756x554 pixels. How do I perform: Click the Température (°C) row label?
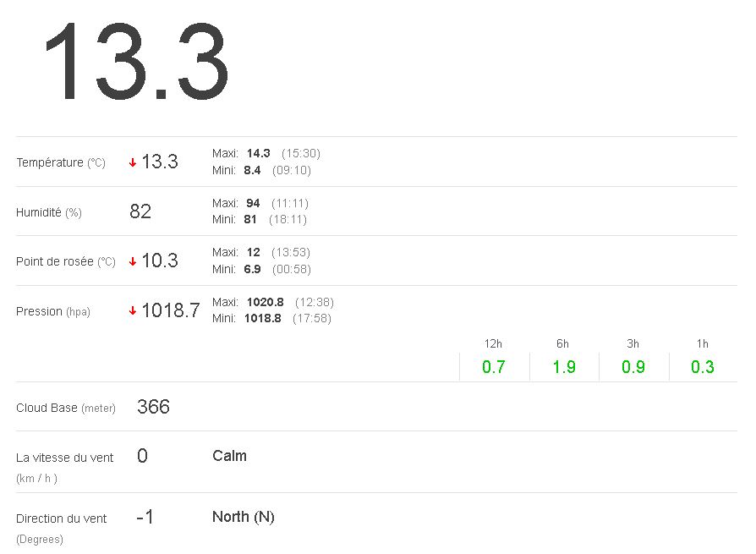point(61,162)
